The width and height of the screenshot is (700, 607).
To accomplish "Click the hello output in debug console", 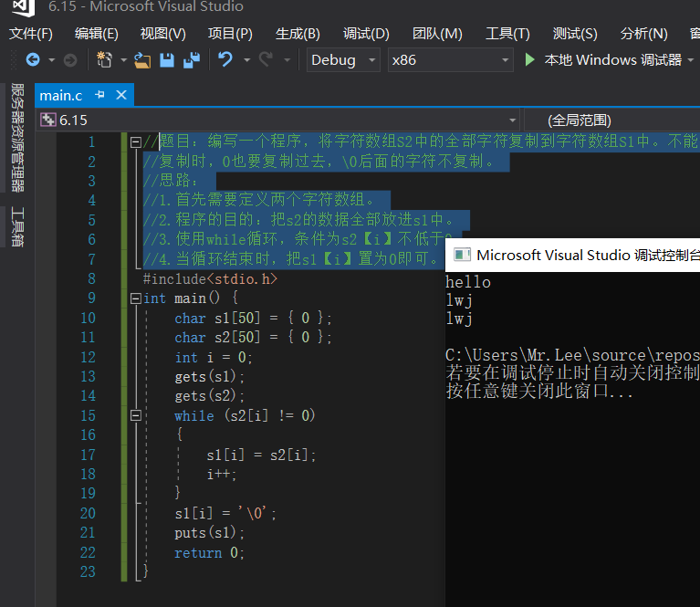I will (468, 282).
